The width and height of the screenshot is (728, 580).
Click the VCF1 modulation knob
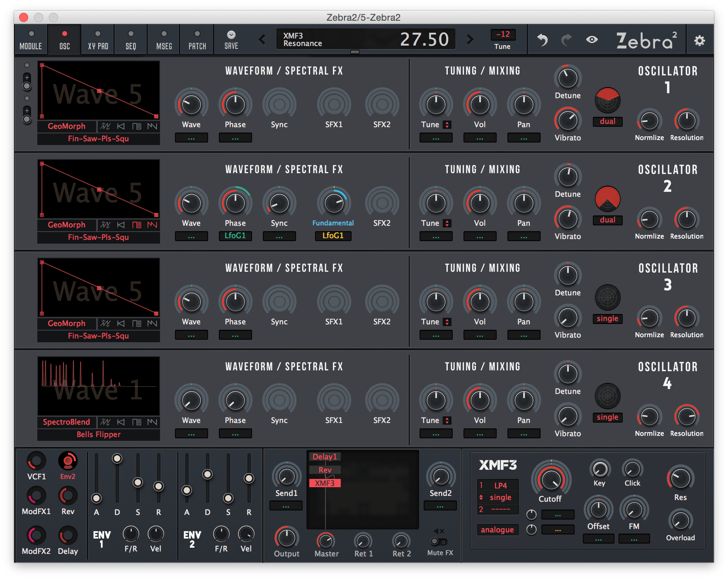(36, 461)
